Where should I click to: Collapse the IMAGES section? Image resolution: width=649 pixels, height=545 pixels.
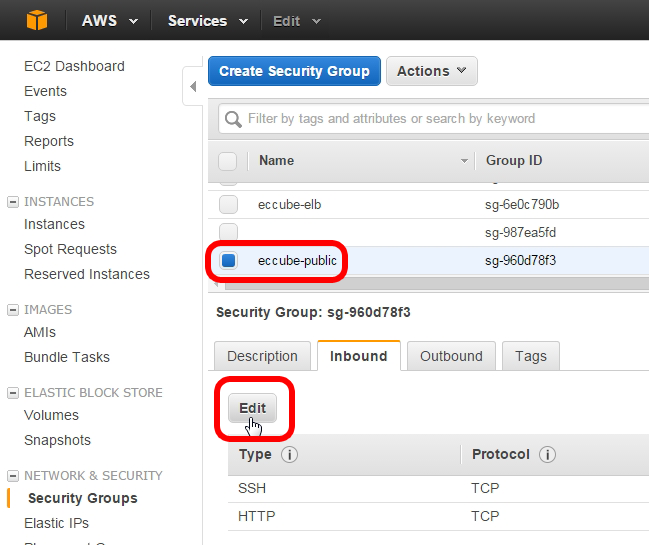coord(13,310)
